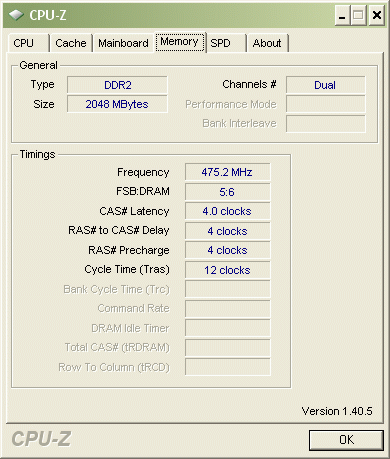The image size is (390, 459).
Task: Select the 5:6 FSB:DRAM ratio value
Action: [228, 192]
